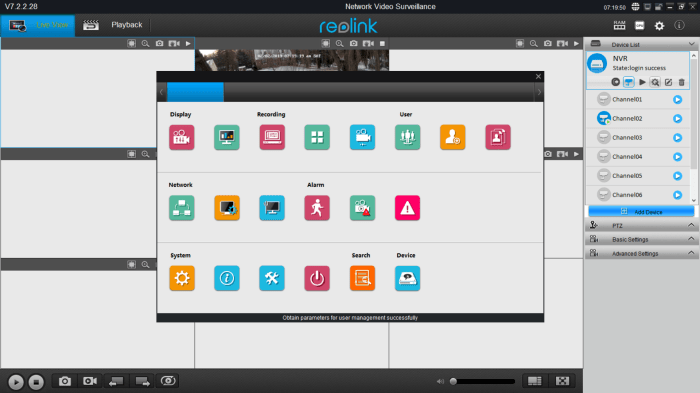Toggle fullscreen view at bottom right

(562, 381)
